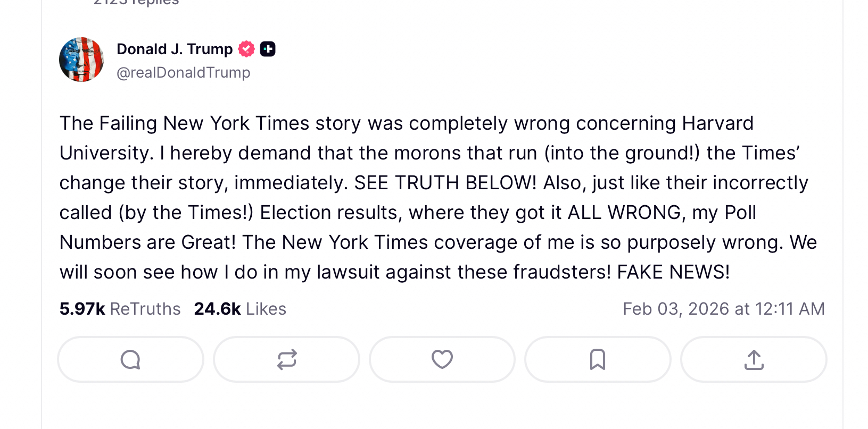
Task: View the 24.6k Likes list
Action: pyautogui.click(x=240, y=309)
